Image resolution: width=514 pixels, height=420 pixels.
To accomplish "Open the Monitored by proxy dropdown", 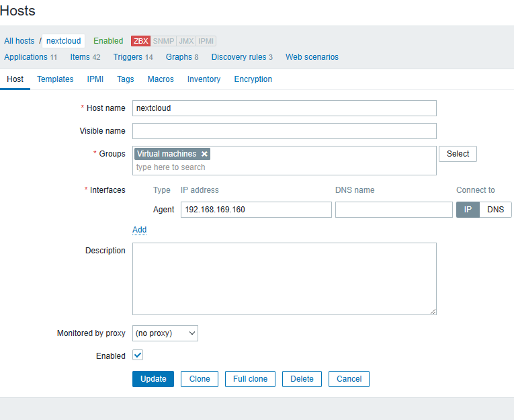I will click(165, 333).
